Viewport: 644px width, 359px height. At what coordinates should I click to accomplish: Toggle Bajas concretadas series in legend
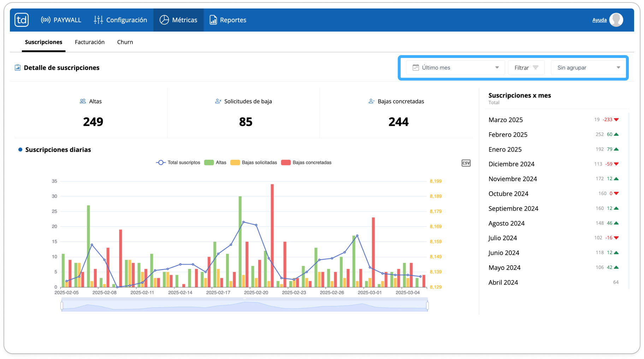click(x=306, y=163)
